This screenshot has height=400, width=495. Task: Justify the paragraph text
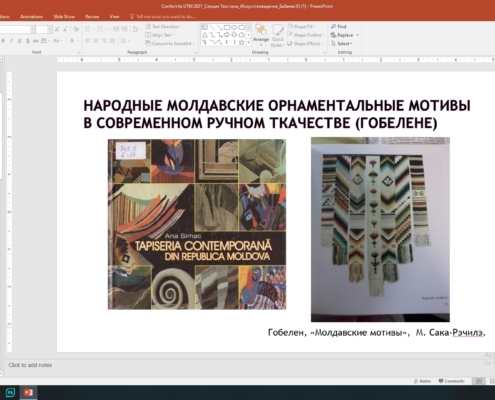(x=112, y=41)
